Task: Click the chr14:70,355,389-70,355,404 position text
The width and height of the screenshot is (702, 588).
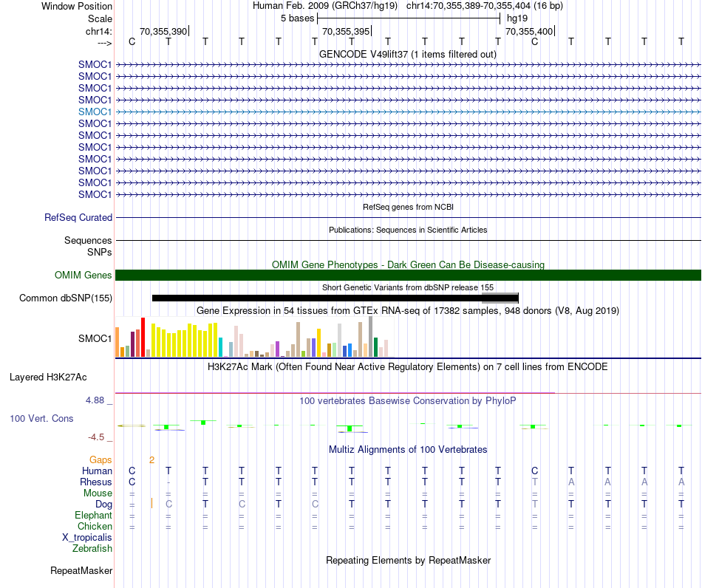Action: coord(485,6)
